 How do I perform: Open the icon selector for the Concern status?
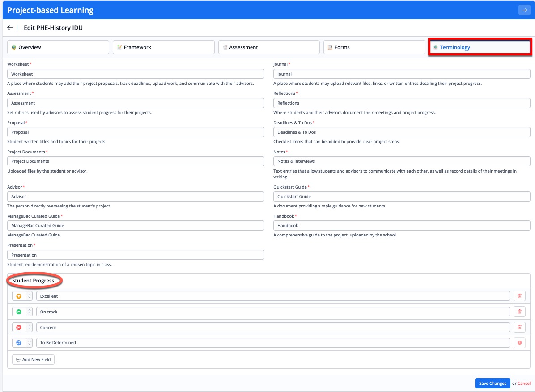[x=22, y=327]
